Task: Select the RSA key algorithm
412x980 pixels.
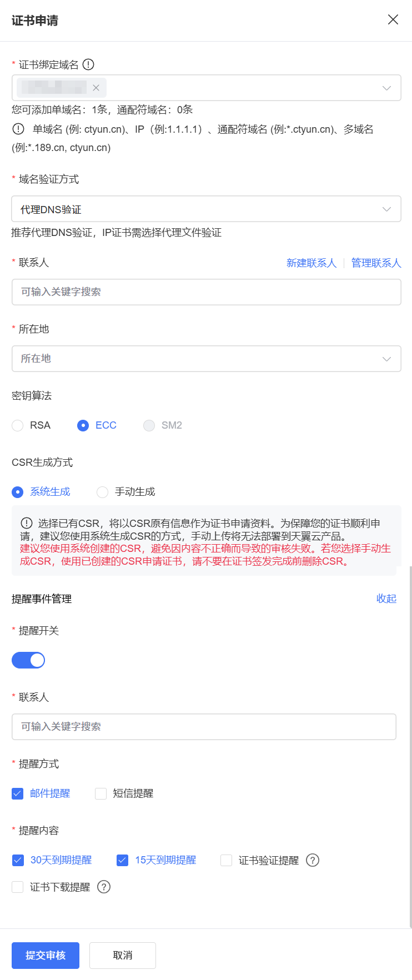Action: point(18,425)
